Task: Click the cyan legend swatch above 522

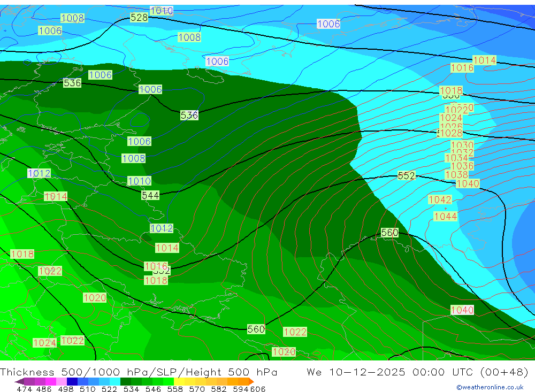Action: (x=115, y=381)
